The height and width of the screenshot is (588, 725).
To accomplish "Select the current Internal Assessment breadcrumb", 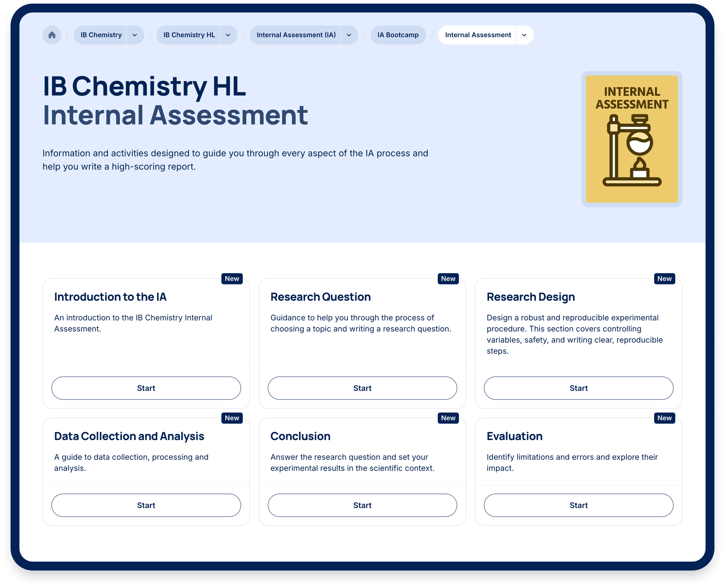I will (x=477, y=35).
